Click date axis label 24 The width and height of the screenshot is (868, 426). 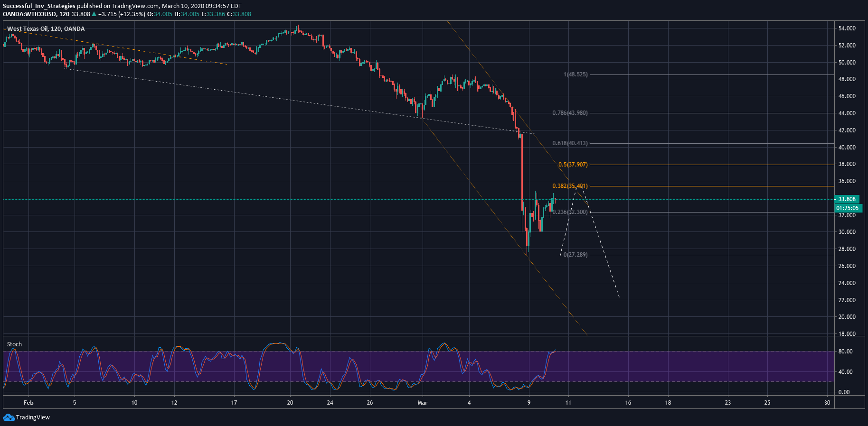(x=330, y=403)
